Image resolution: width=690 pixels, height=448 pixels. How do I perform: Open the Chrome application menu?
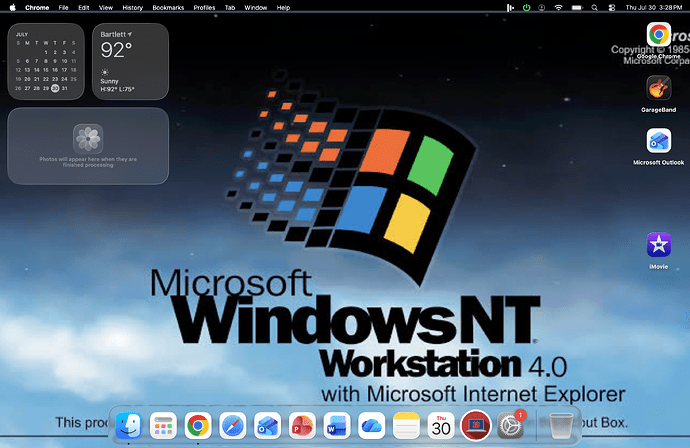[37, 7]
